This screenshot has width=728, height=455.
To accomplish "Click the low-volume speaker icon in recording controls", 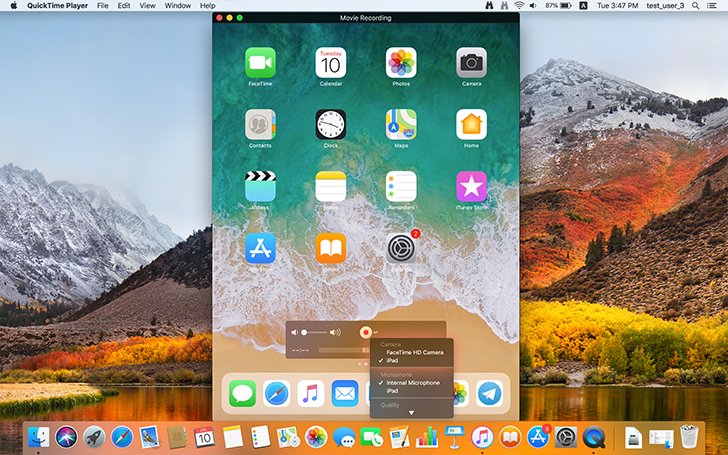I will (x=294, y=332).
